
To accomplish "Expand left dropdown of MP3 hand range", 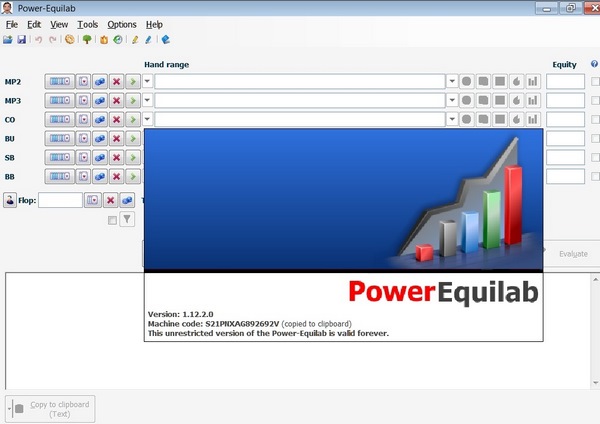I will [147, 100].
